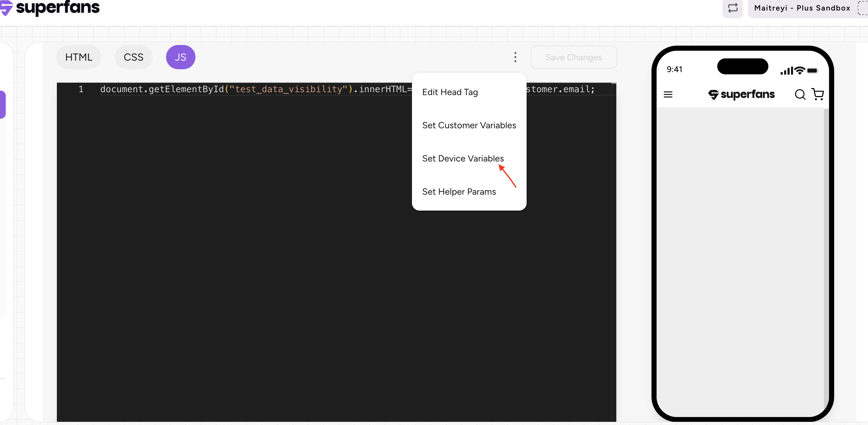Switch to the HTML tab

(79, 57)
